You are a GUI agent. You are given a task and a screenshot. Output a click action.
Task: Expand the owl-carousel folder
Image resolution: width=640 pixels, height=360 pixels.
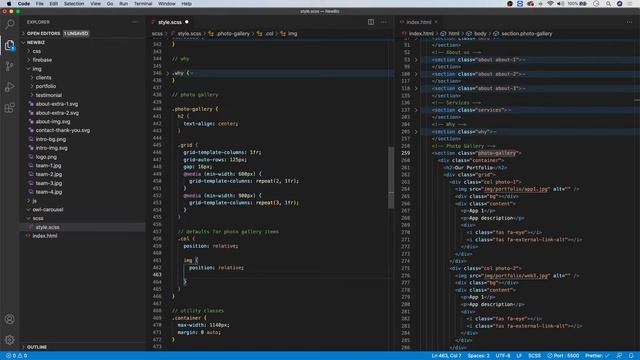coord(48,209)
